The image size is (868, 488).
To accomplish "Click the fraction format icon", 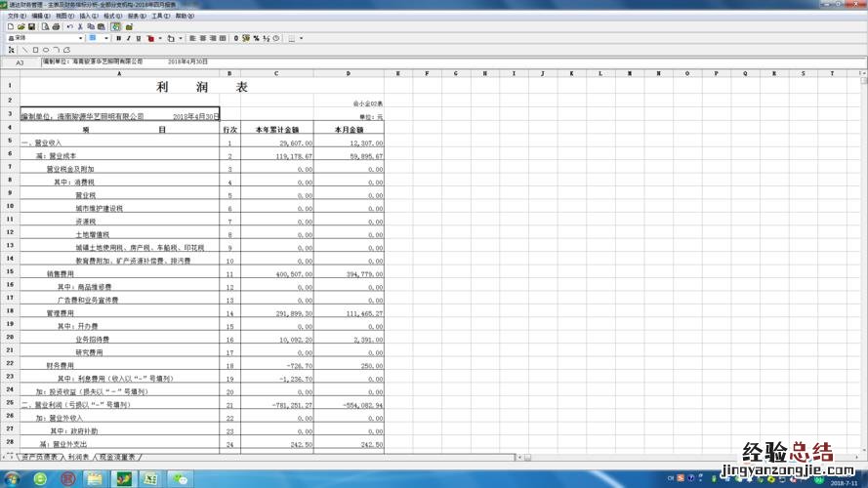I will coord(267,38).
